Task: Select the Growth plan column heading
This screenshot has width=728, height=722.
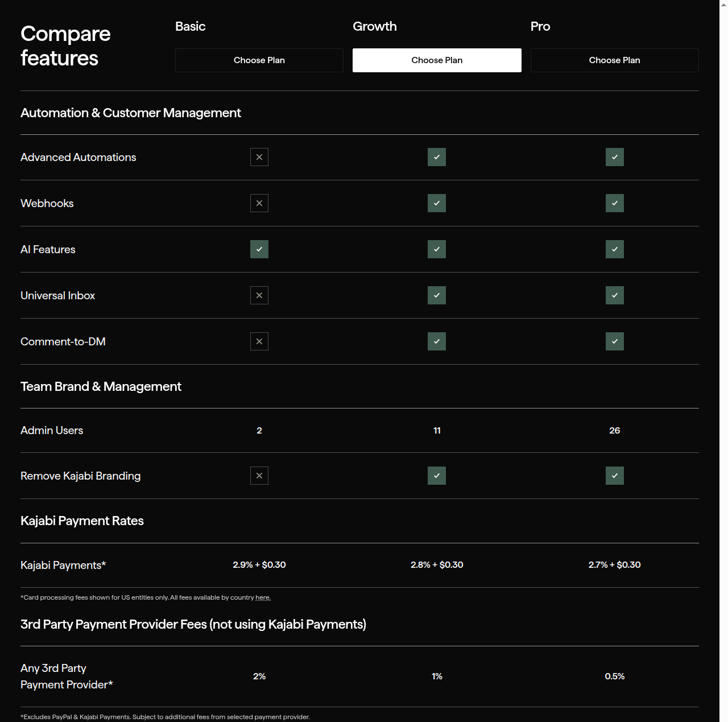Action: coord(375,26)
